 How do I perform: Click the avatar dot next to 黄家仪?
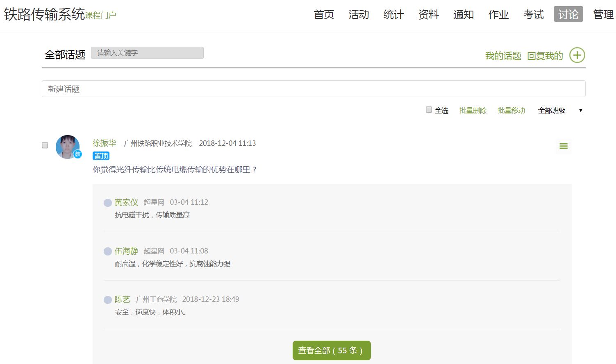click(x=108, y=203)
